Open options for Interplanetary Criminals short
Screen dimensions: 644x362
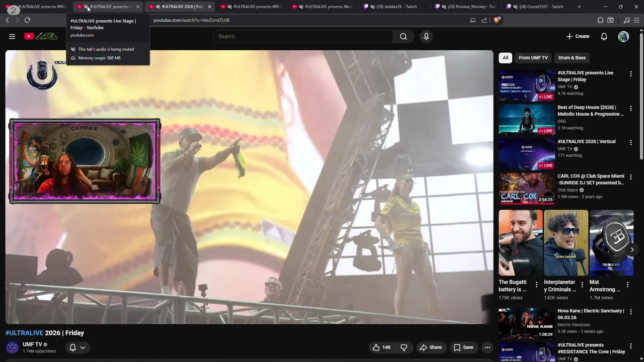582,285
